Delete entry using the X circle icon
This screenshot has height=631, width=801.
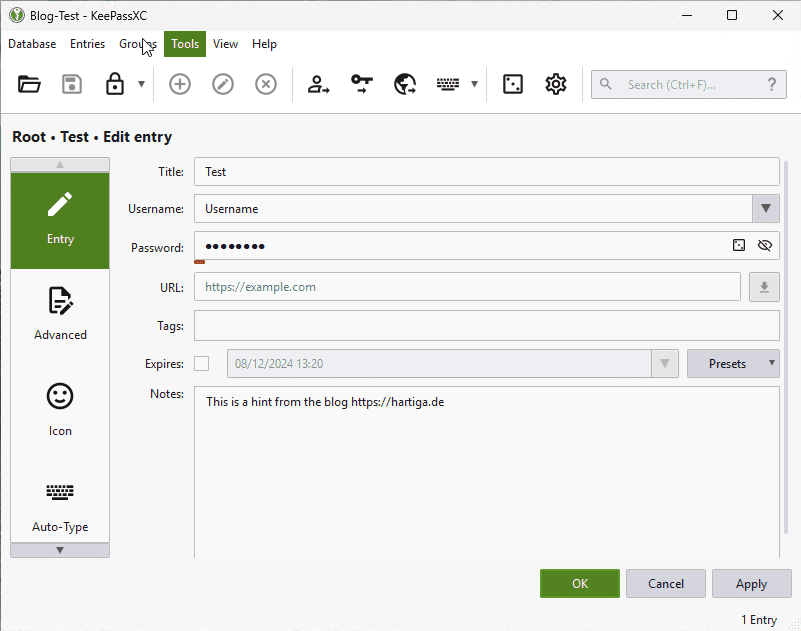click(x=266, y=84)
